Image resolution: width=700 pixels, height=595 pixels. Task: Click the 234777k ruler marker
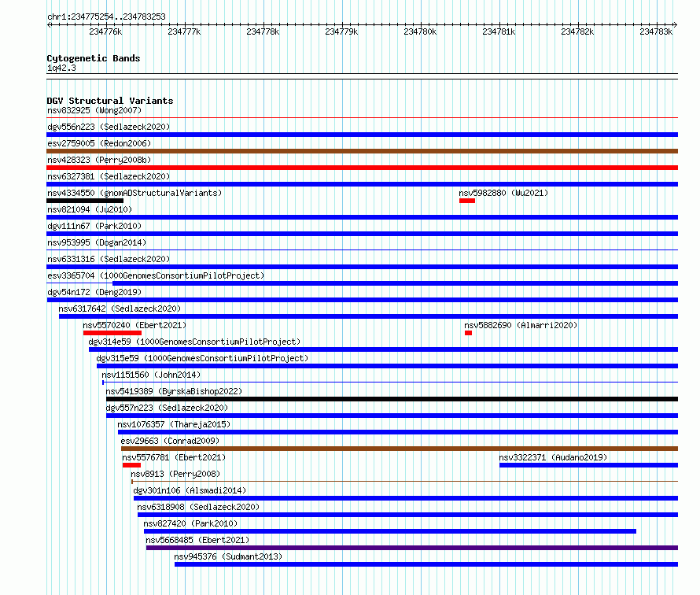pyautogui.click(x=184, y=31)
